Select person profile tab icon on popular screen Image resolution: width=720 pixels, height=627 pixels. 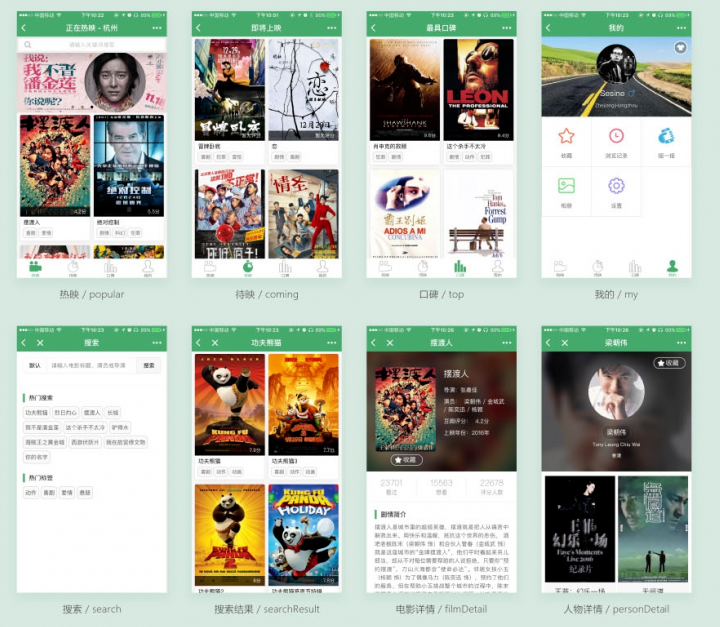(x=148, y=266)
